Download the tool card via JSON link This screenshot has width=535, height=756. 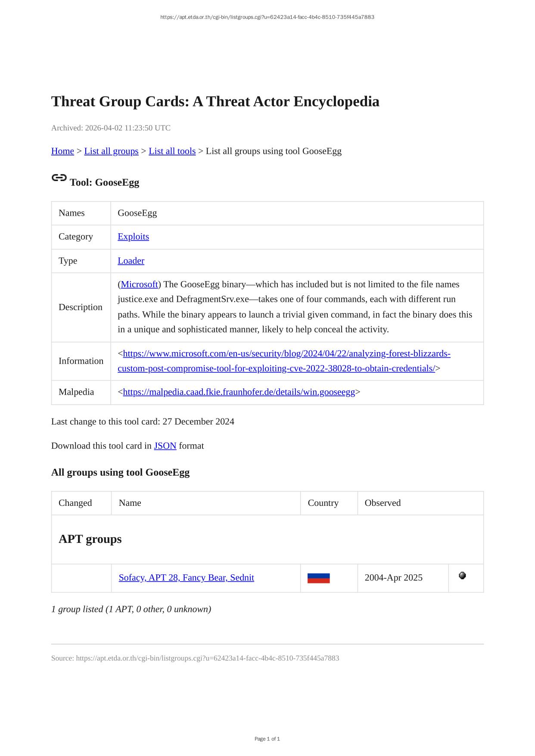tap(165, 446)
